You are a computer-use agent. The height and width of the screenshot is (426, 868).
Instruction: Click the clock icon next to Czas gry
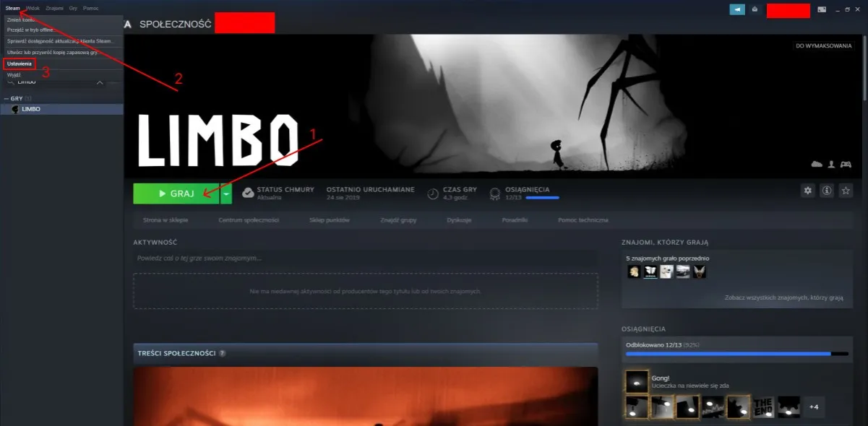click(433, 194)
